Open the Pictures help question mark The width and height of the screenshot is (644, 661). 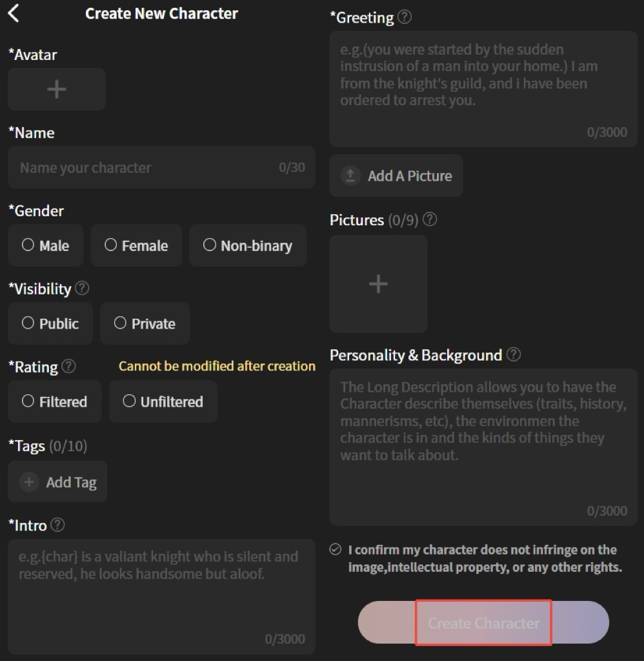(x=430, y=219)
